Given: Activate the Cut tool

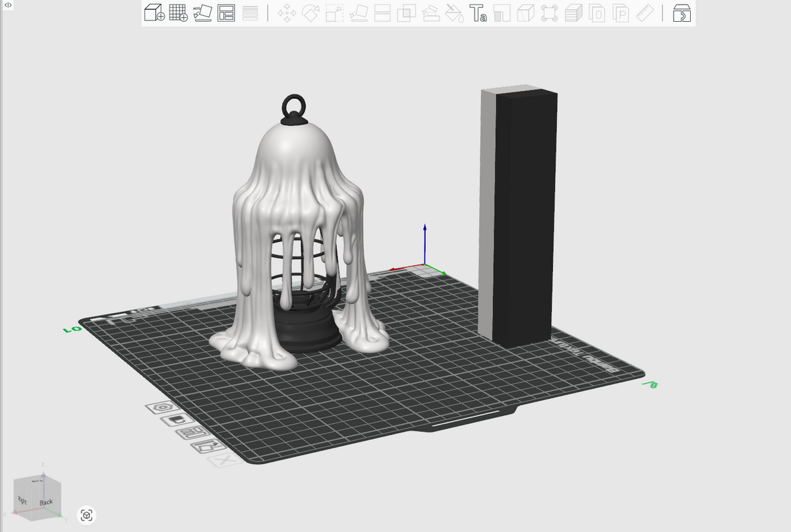Looking at the screenshot, I should [383, 13].
